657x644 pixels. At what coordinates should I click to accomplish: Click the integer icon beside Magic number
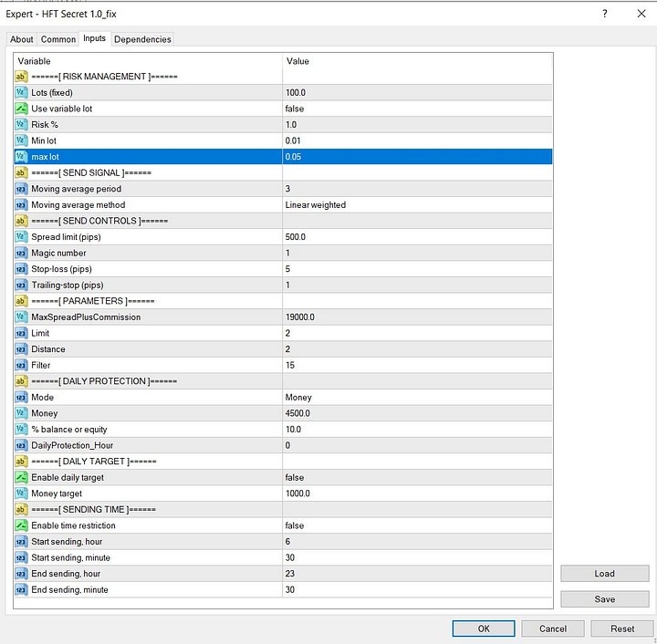click(x=21, y=253)
